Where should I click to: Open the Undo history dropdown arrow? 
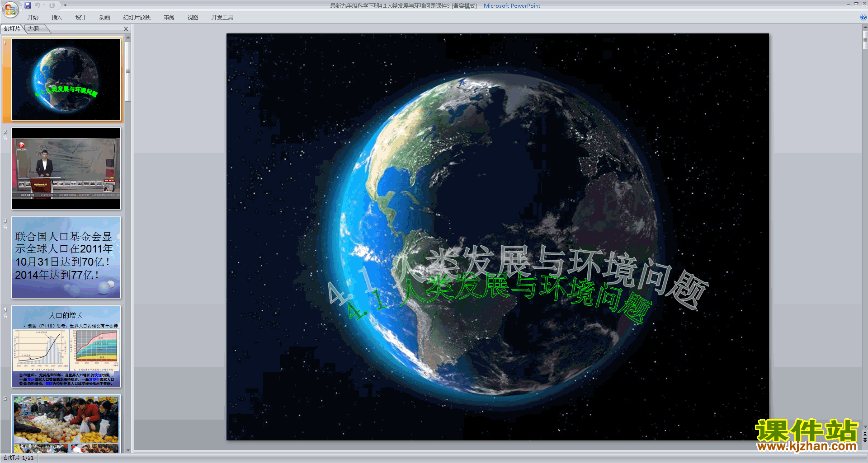(44, 5)
